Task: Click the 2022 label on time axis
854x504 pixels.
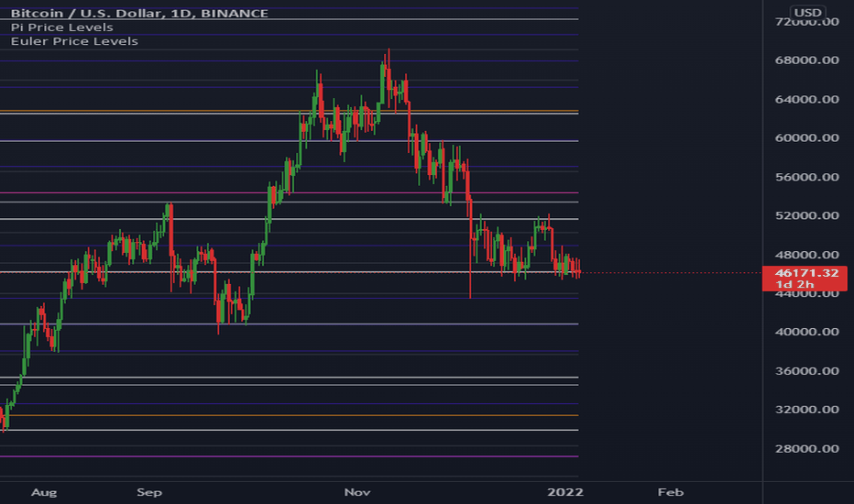Action: pos(565,492)
